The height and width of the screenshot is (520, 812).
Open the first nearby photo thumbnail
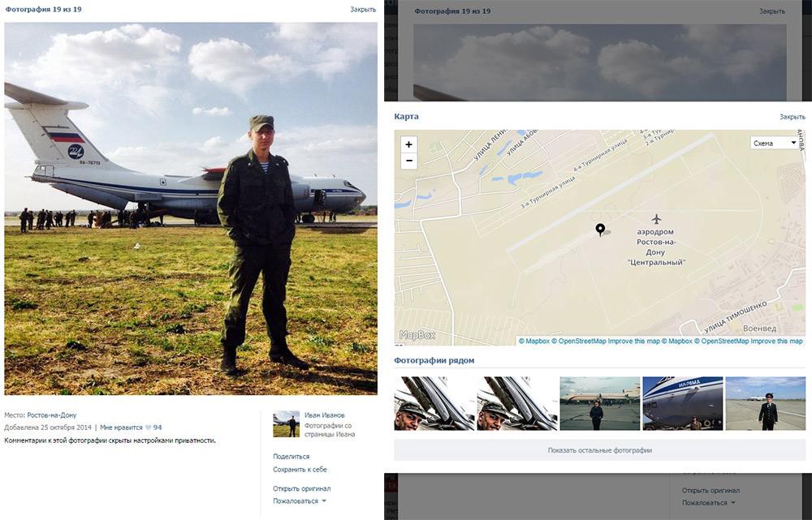(434, 403)
